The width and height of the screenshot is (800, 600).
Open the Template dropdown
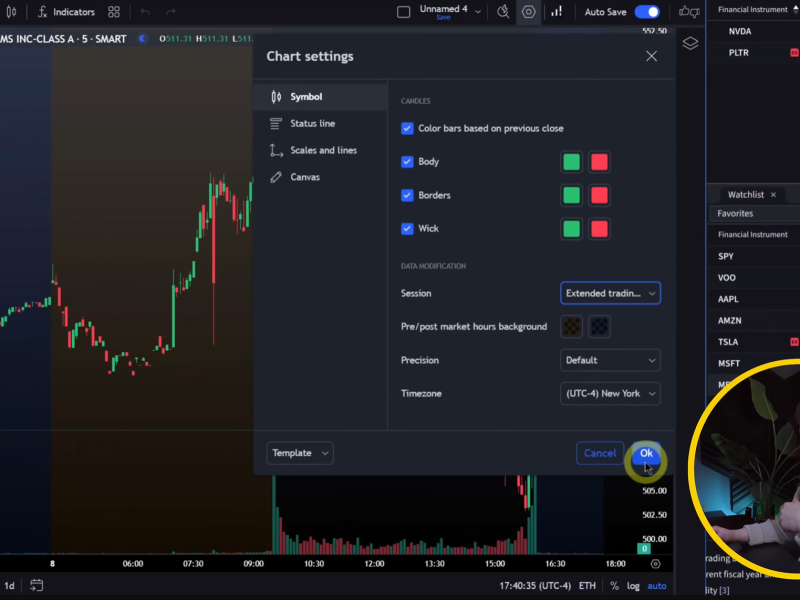(x=300, y=453)
